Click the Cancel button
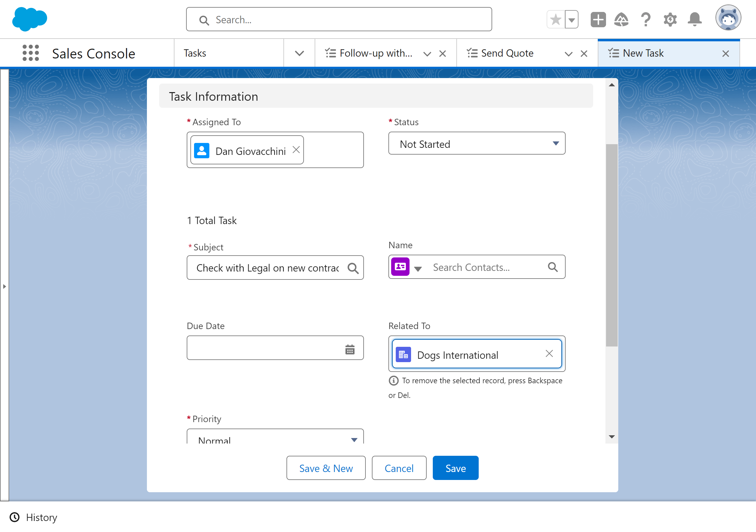756x532 pixels. click(399, 468)
